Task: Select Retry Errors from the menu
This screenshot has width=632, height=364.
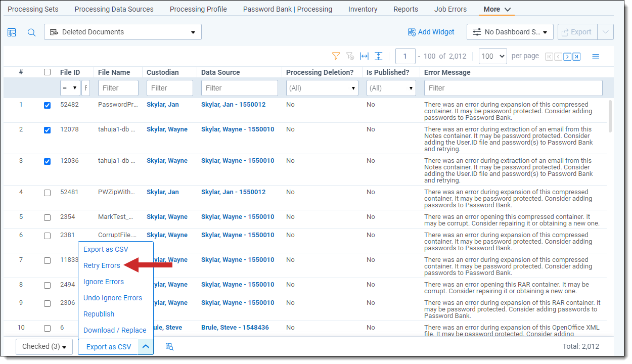Action: pos(102,265)
